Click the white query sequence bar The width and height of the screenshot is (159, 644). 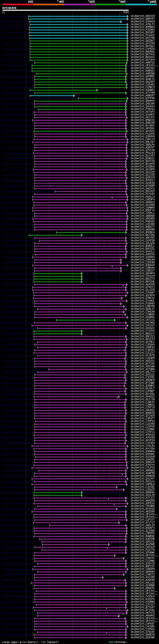(65, 10)
